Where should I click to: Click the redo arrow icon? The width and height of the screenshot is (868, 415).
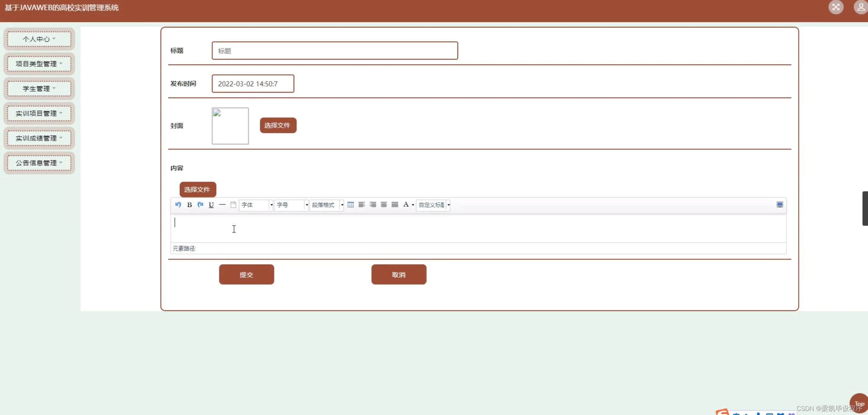200,205
